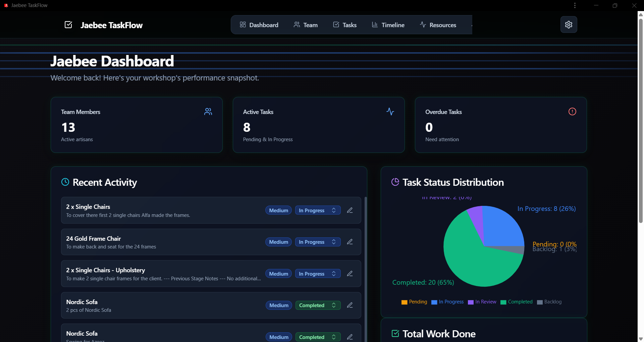
Task: Click the Recent Activity clock icon
Action: [65, 182]
